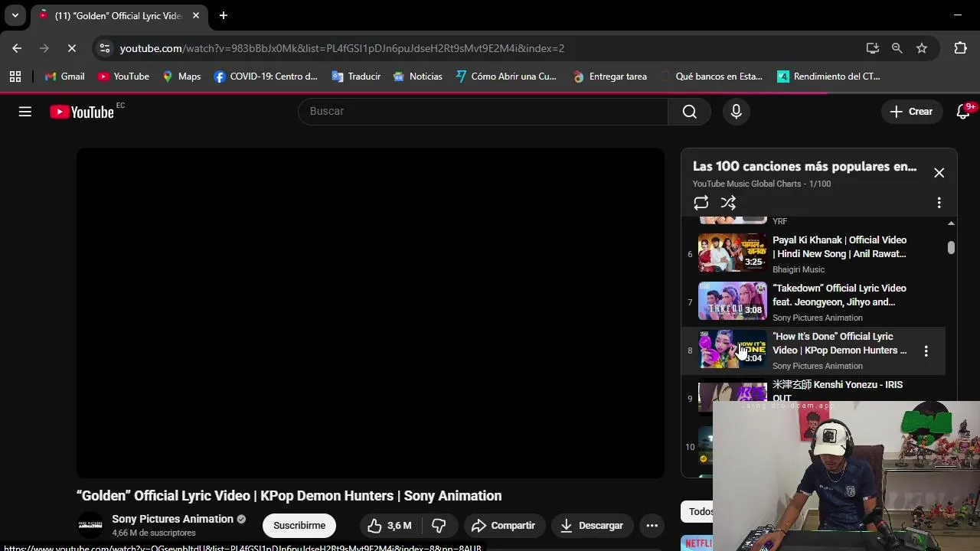Select the Payal Ki Khanak video thumbnail
Screen dimensions: 980x551
732,253
